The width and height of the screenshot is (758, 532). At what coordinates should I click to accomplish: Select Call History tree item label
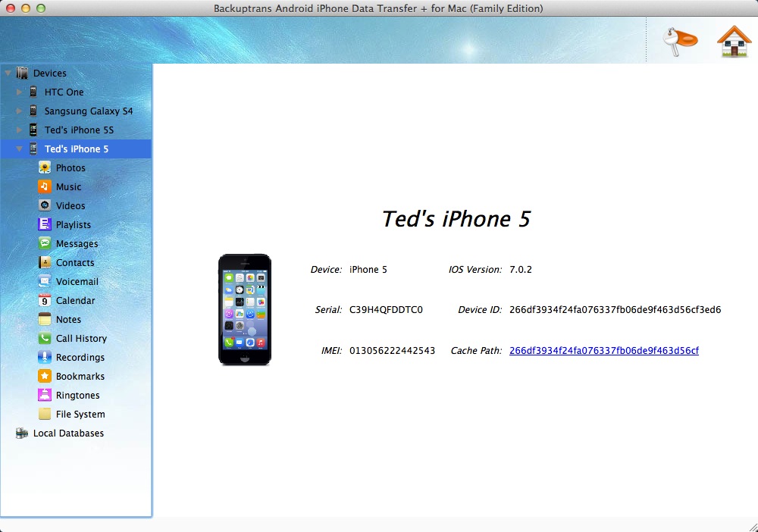pyautogui.click(x=81, y=338)
